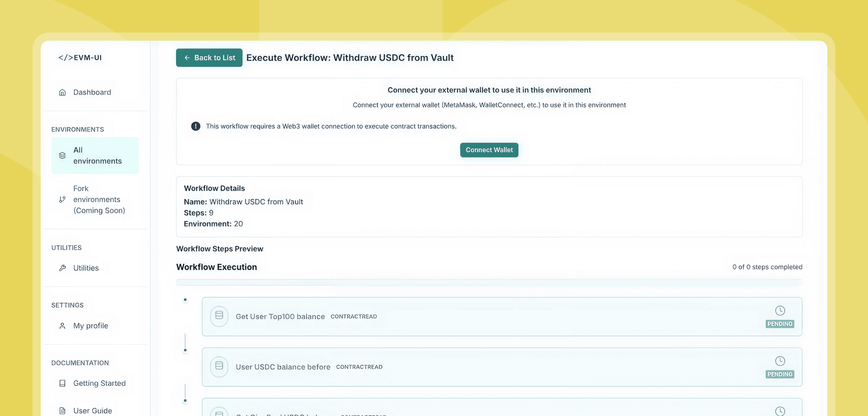Click the EVM-UI logo
Screen dimensions: 868x416
(80, 58)
